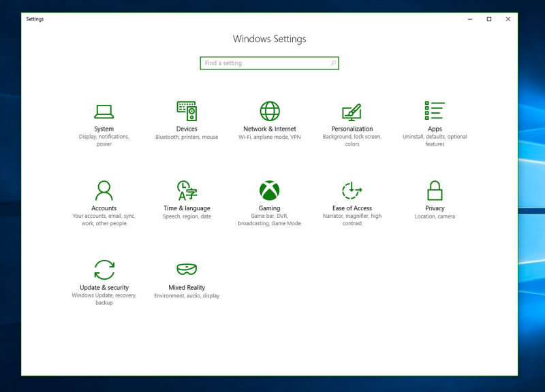545x392 pixels.
Task: Click the Gaming label
Action: [269, 208]
